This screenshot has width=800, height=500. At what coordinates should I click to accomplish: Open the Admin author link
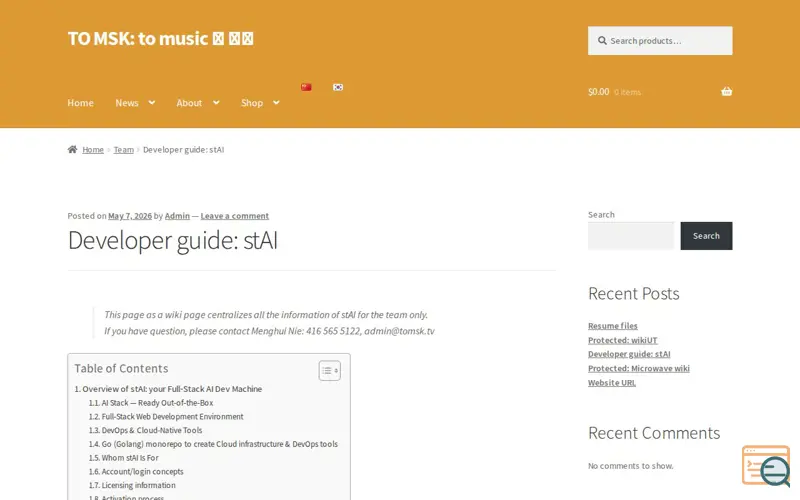177,216
